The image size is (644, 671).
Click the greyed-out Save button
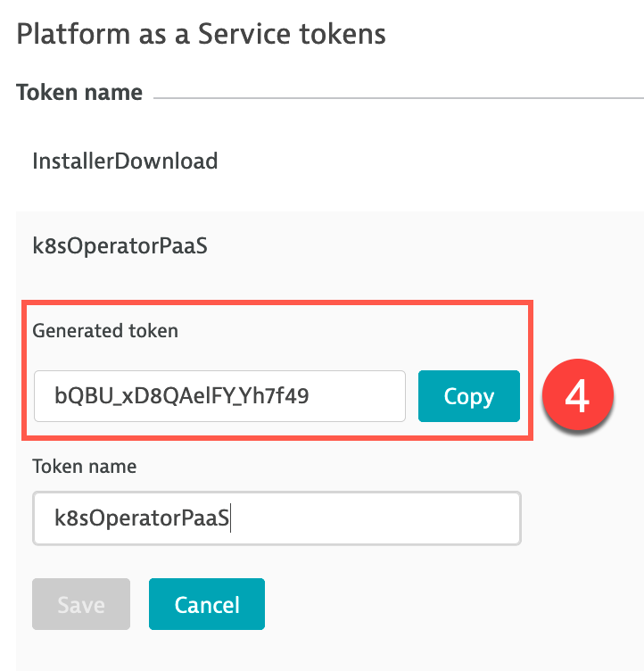pyautogui.click(x=81, y=604)
